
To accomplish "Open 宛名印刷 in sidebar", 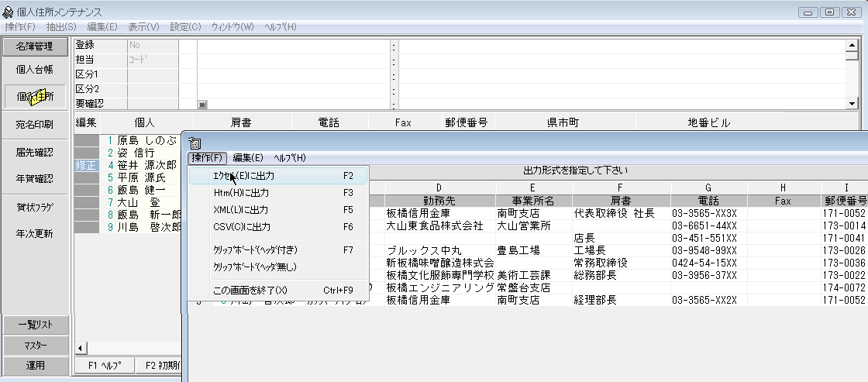I will 35,125.
